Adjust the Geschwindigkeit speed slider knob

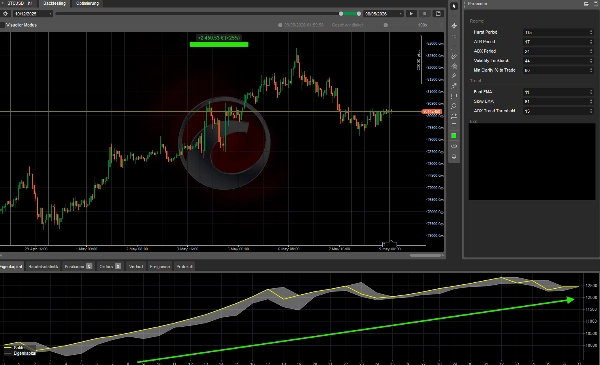(x=386, y=25)
